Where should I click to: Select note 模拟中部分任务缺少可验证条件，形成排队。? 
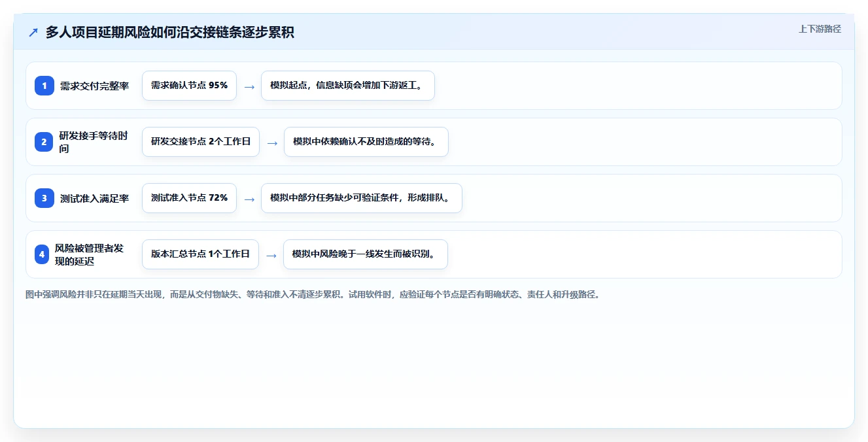pos(362,198)
